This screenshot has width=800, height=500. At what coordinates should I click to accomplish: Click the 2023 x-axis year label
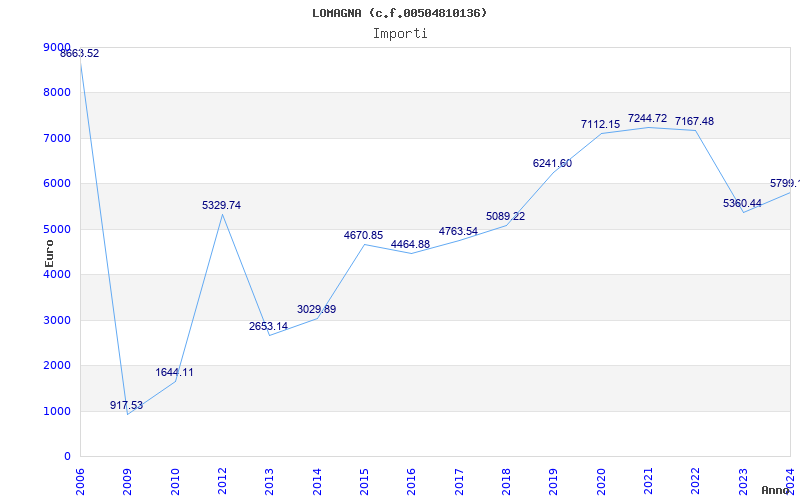743,482
